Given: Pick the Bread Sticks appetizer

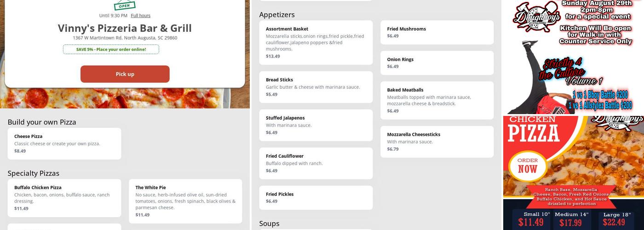Looking at the screenshot, I should pyautogui.click(x=316, y=87).
